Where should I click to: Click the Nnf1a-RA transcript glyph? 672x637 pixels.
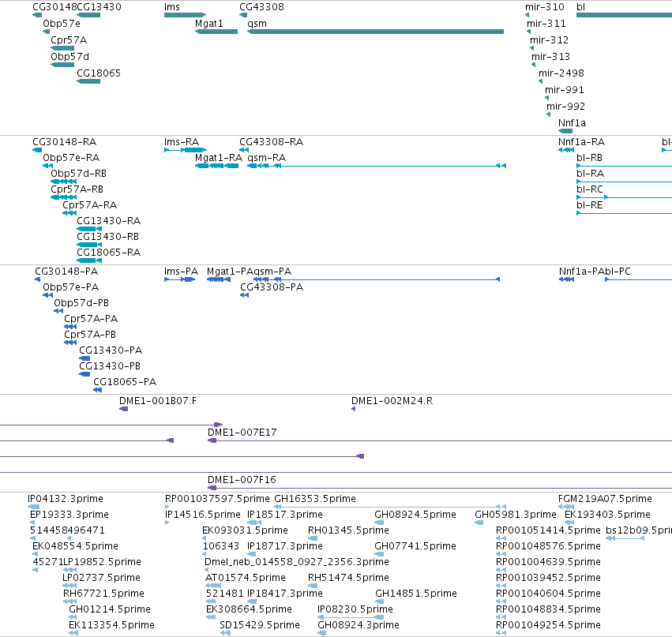(566, 150)
